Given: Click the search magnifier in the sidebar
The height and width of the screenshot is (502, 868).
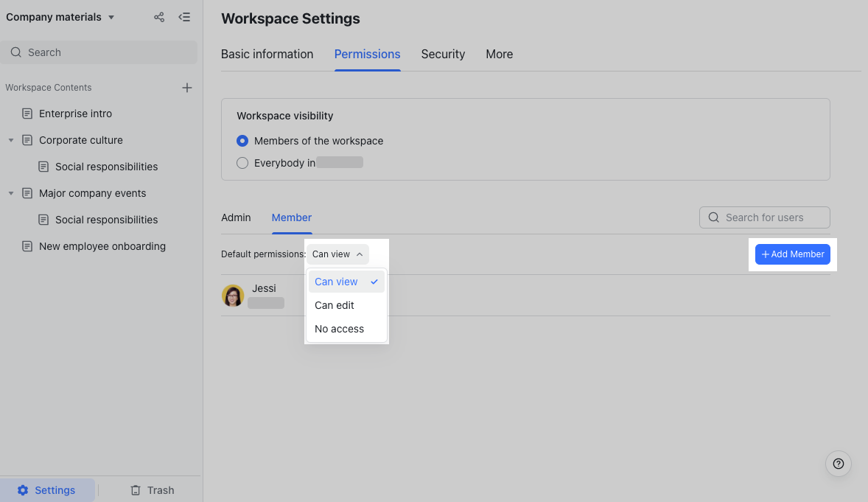Looking at the screenshot, I should [x=15, y=52].
